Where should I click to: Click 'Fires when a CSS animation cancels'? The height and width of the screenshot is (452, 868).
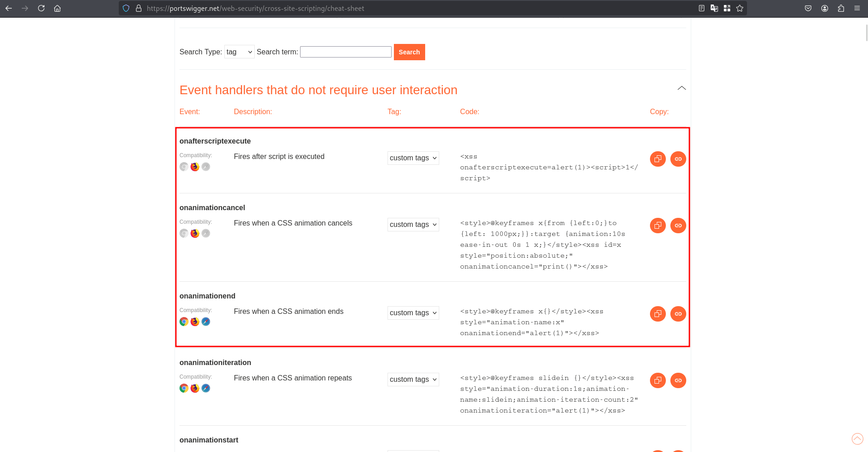pyautogui.click(x=293, y=223)
